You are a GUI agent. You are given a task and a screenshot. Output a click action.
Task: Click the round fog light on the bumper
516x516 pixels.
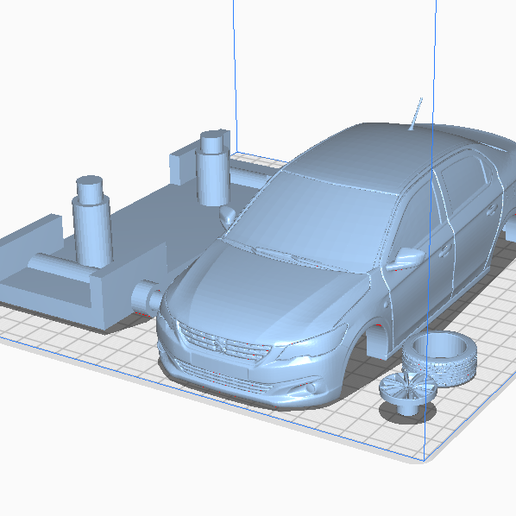311,388
